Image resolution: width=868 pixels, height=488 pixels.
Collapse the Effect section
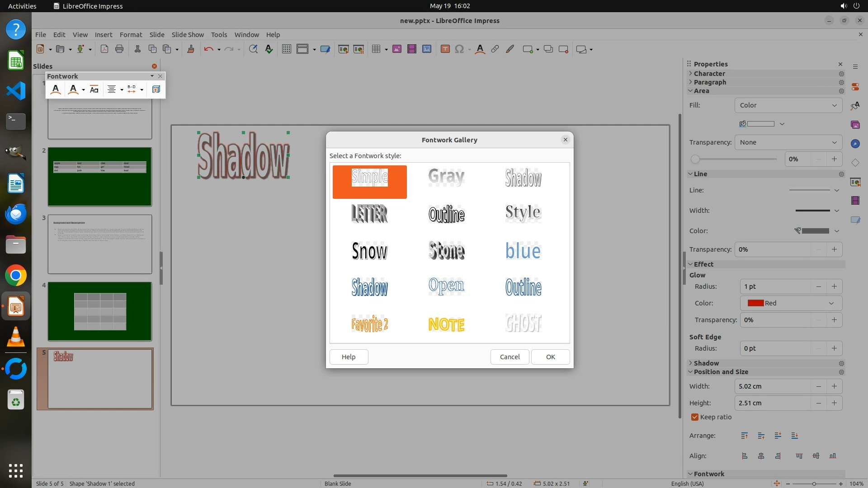(x=703, y=264)
